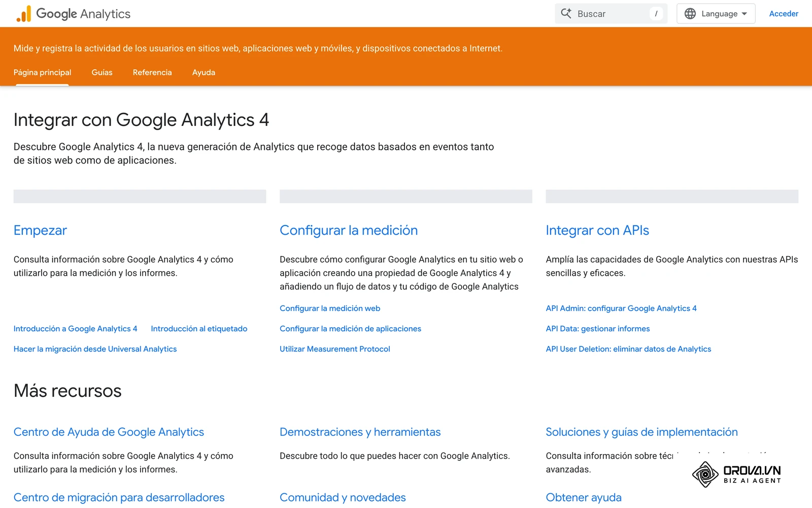Open Centro de migración para desarrolladores link
Image resolution: width=812 pixels, height=508 pixels.
point(119,497)
